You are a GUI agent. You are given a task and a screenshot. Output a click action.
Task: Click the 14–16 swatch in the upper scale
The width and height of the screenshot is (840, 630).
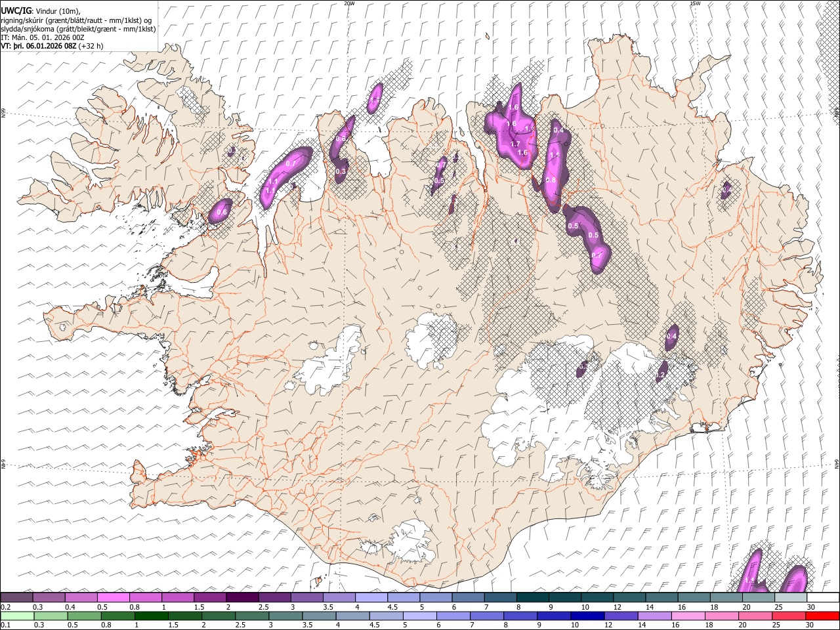coord(661,597)
